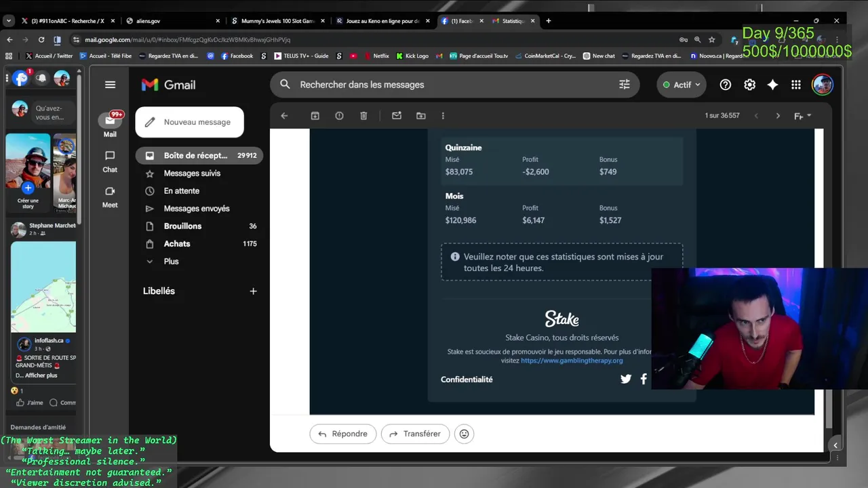Click the Gmail logo
The height and width of the screenshot is (488, 868).
pos(168,85)
